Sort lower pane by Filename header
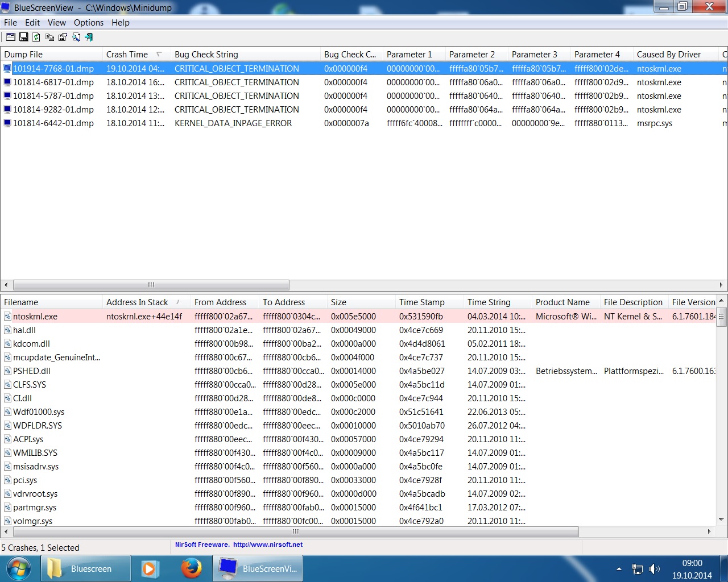The image size is (728, 582). pyautogui.click(x=51, y=302)
